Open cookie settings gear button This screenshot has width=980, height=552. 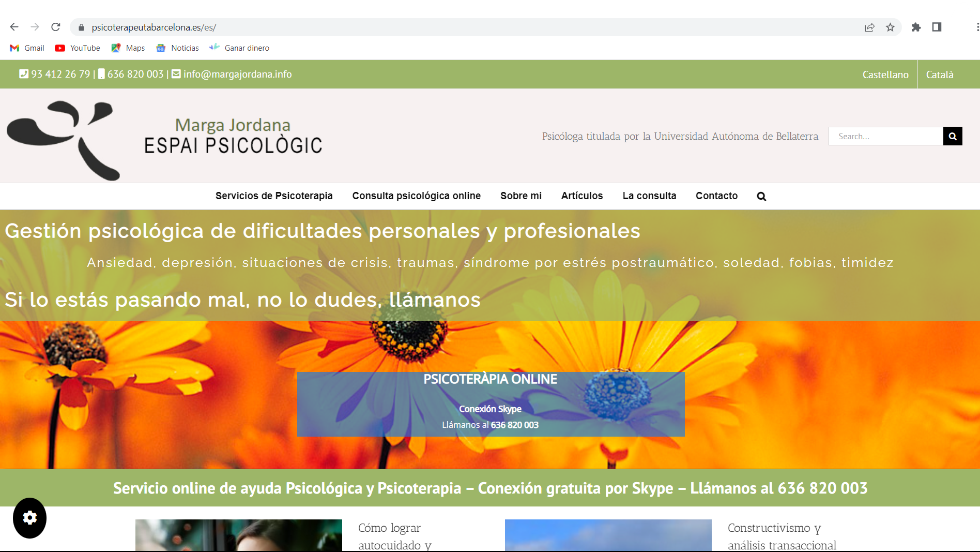(x=30, y=518)
